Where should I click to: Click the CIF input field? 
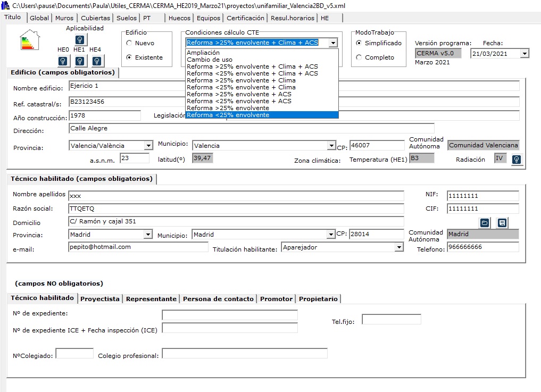482,208
